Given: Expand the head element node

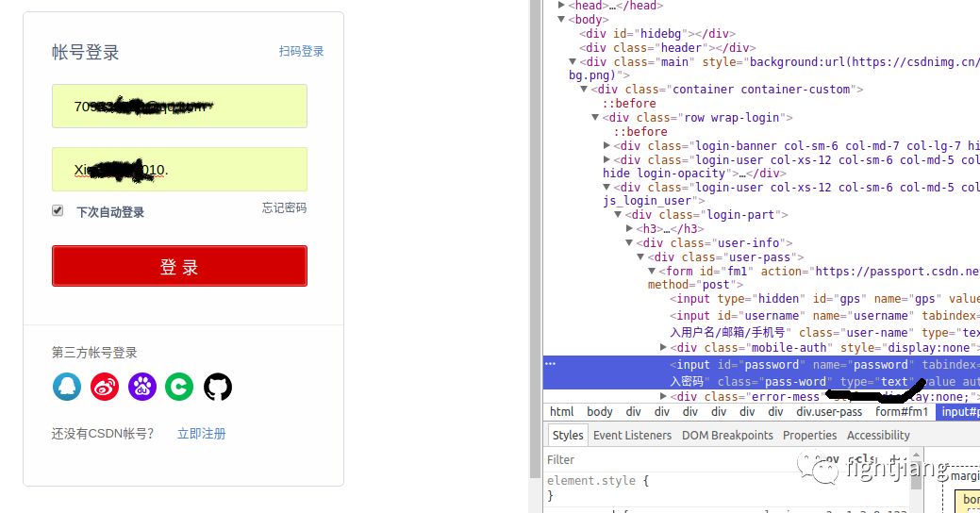Looking at the screenshot, I should 561,5.
